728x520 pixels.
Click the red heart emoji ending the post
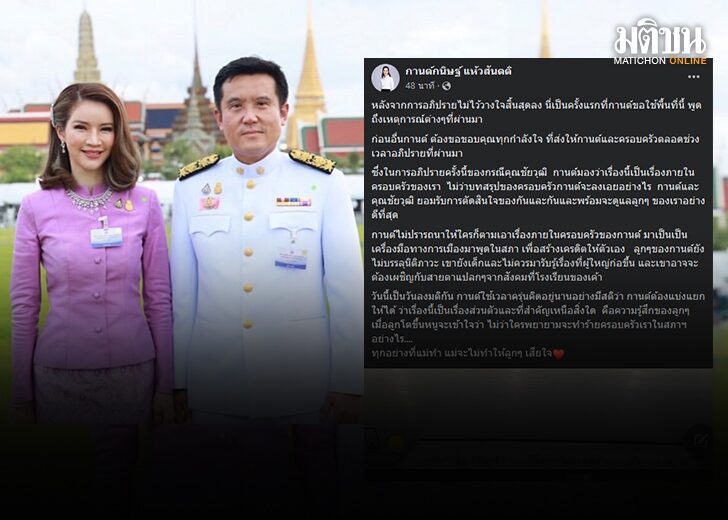click(559, 354)
